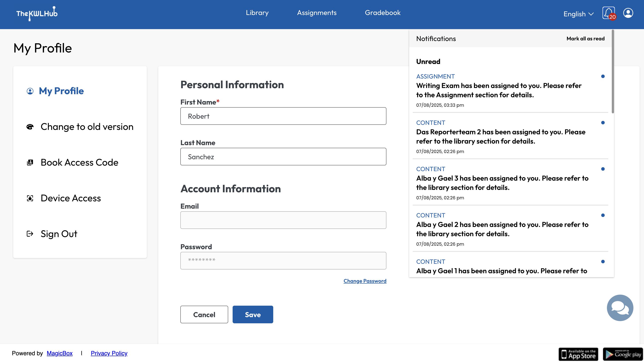The image size is (644, 363).
Task: Click the Sign Out arrow icon
Action: [30, 234]
